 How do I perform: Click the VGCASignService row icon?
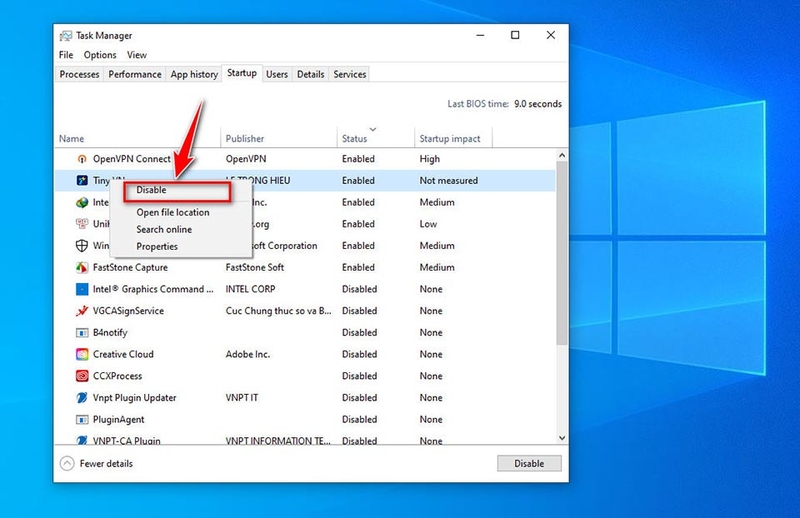coord(83,311)
